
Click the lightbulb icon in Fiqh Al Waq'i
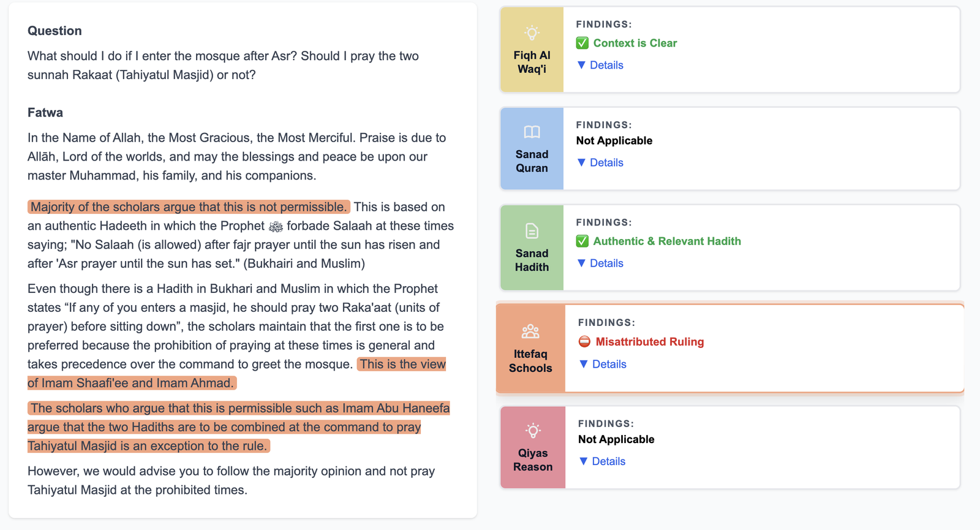(532, 32)
